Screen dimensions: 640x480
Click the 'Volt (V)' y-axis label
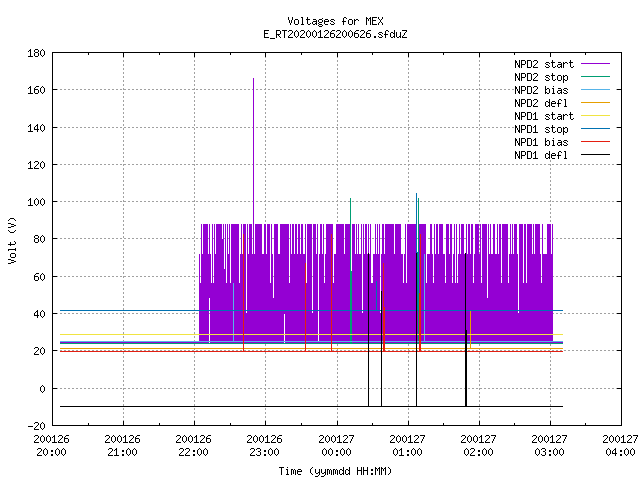[12, 240]
